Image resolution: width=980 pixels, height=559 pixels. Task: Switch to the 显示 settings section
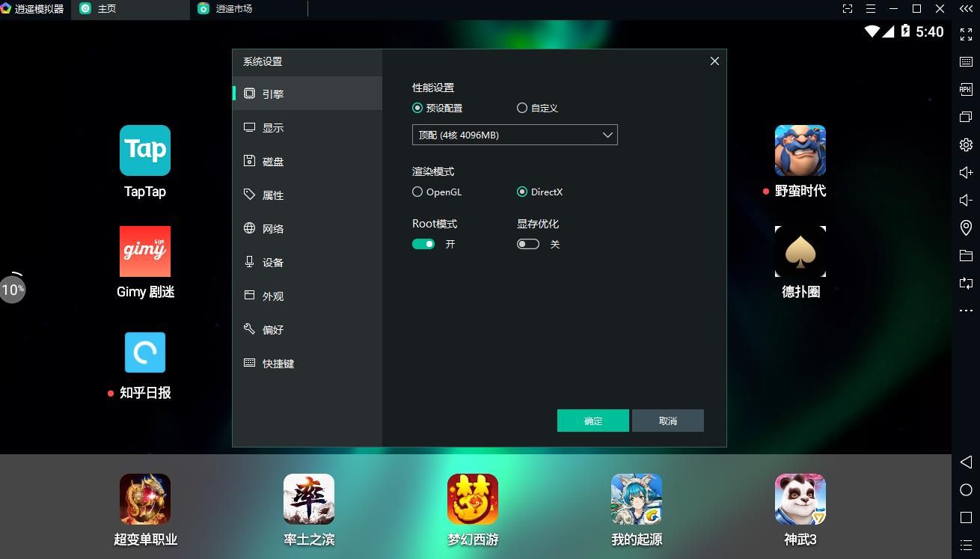[x=273, y=128]
